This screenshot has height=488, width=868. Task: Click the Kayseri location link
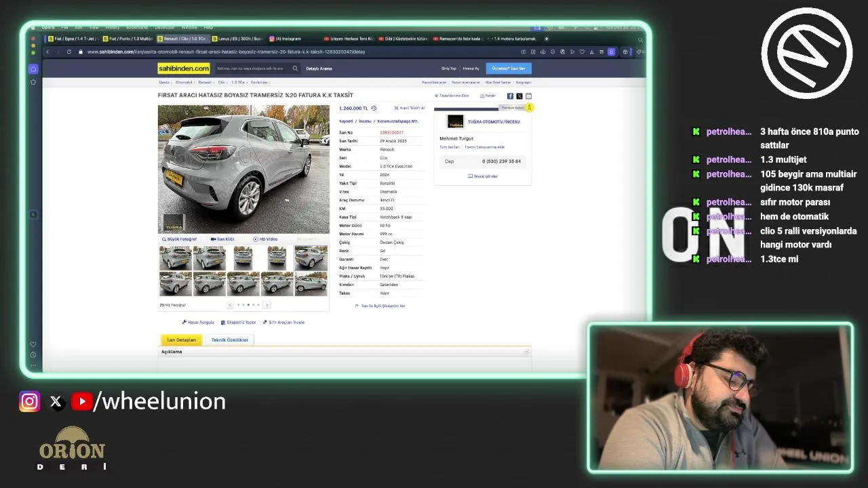pos(346,121)
